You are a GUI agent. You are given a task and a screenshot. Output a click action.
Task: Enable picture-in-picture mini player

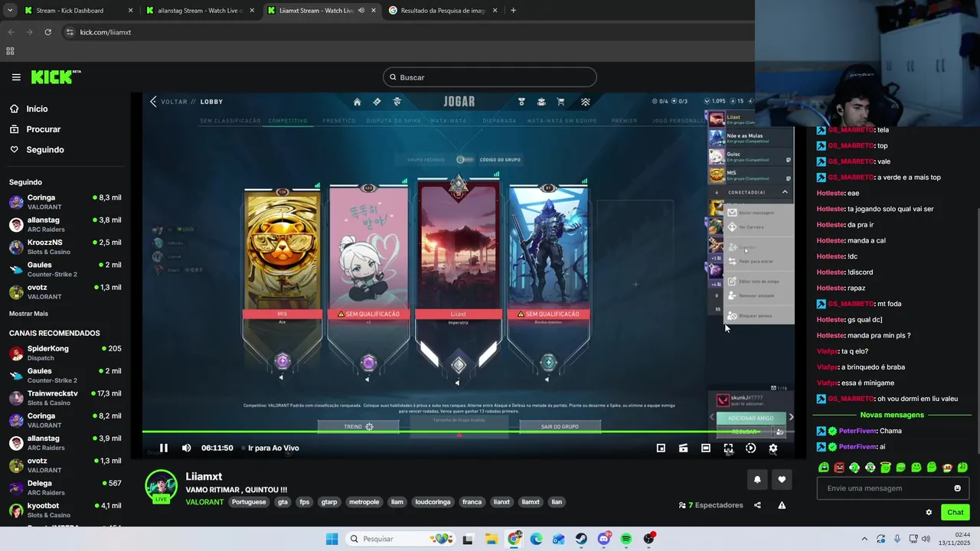pos(661,448)
